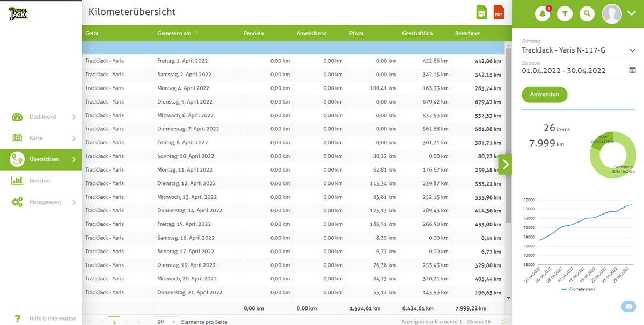This screenshot has width=644, height=325.
Task: Expand the Karte submenu arrow
Action: 74,138
